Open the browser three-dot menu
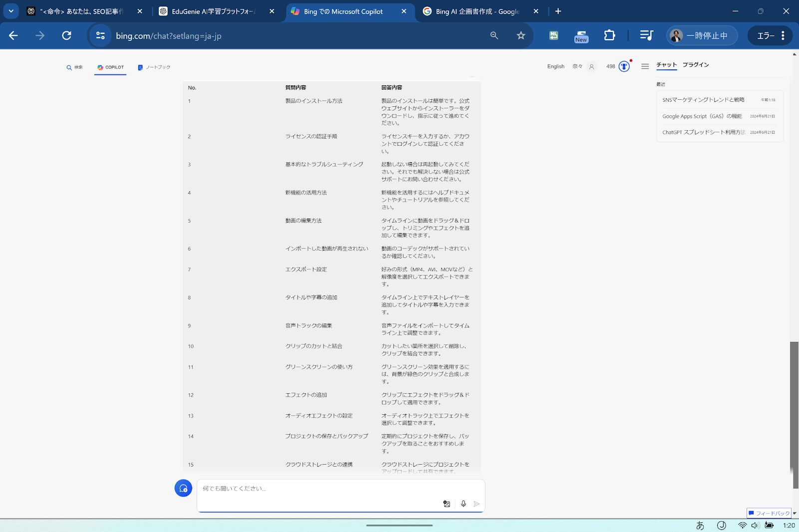 783,35
